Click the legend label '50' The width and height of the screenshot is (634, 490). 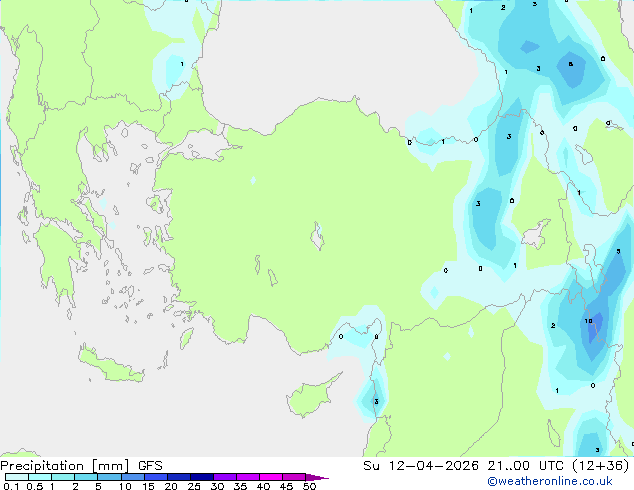tap(309, 486)
